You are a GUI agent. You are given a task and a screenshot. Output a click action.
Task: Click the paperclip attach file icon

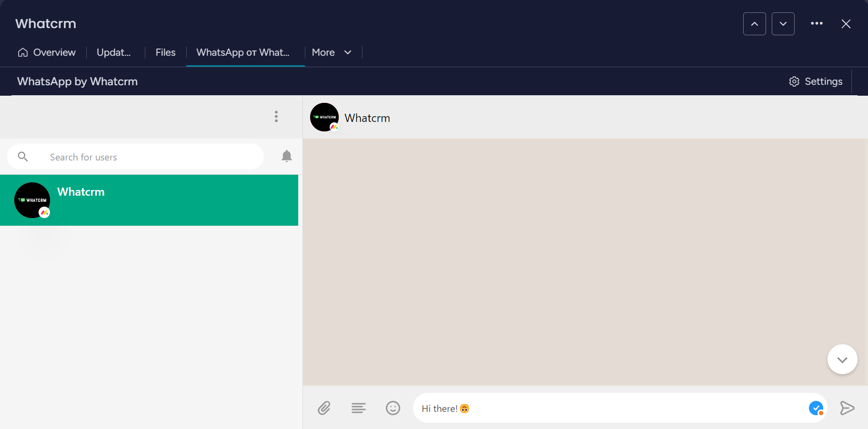[x=324, y=408]
